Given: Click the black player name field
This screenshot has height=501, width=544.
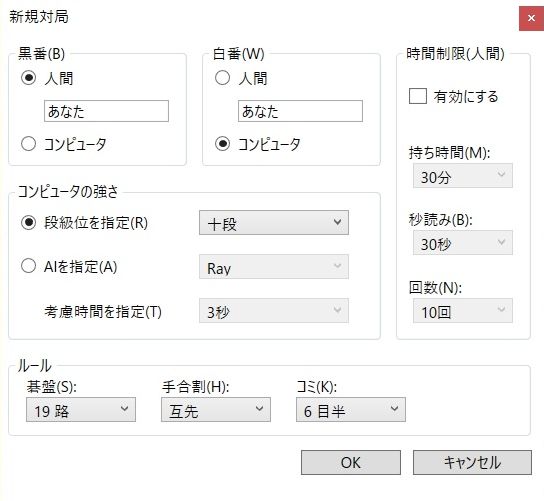Looking at the screenshot, I should [x=107, y=111].
